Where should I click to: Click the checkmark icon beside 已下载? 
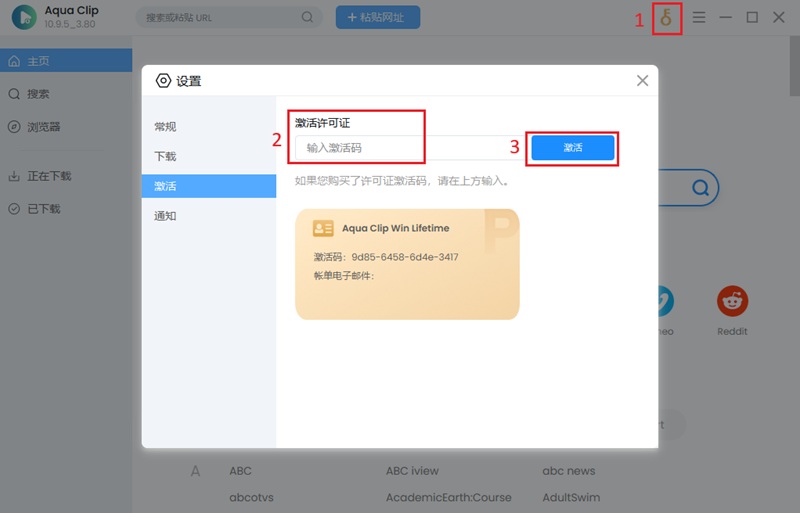tap(14, 209)
